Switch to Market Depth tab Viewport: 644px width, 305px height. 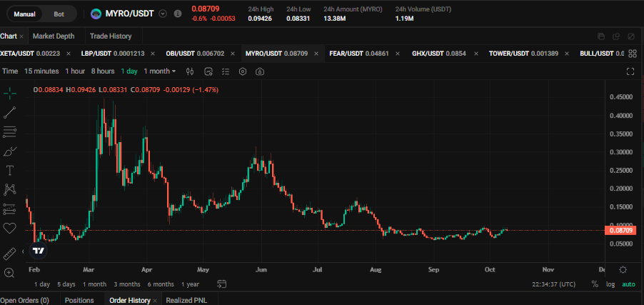coord(54,36)
